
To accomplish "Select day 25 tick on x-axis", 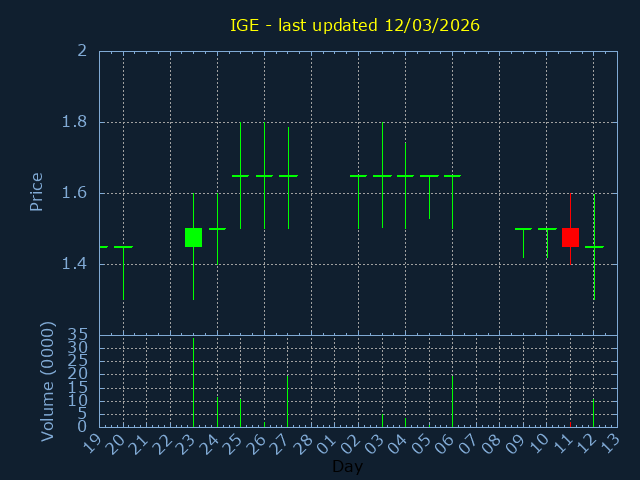I will click(234, 443).
